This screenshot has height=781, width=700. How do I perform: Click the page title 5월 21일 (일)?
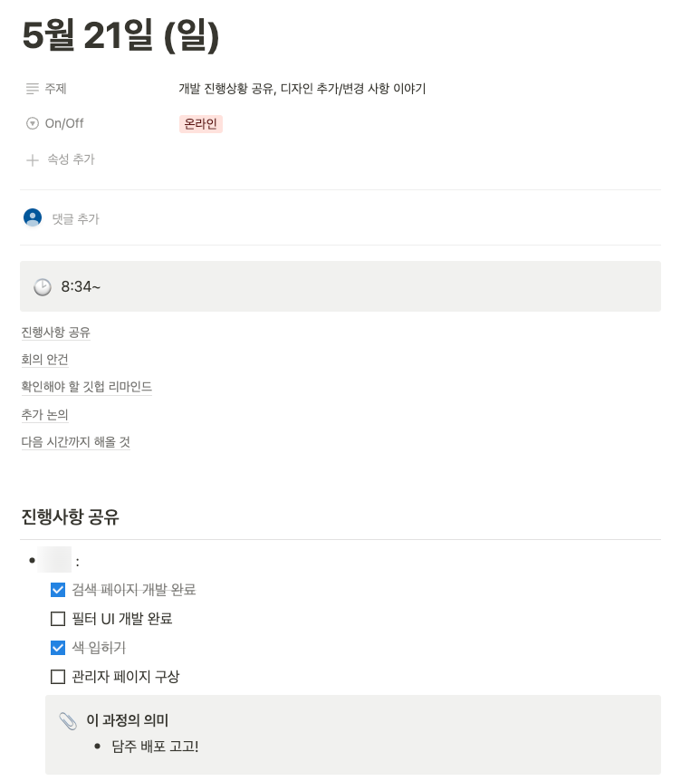120,36
